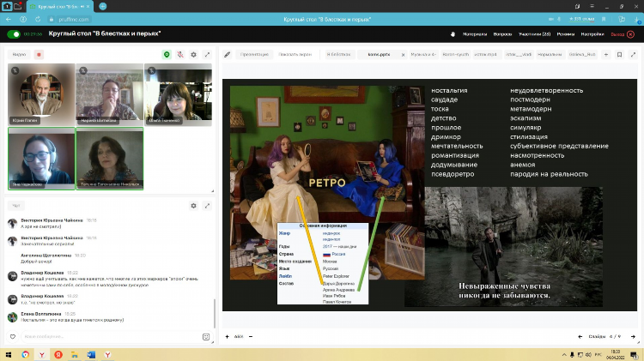
Task: Zoom out the slide with minus
Action: pyautogui.click(x=251, y=336)
